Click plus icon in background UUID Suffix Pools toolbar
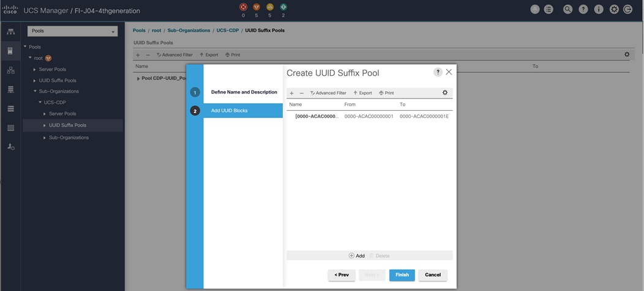 point(138,54)
